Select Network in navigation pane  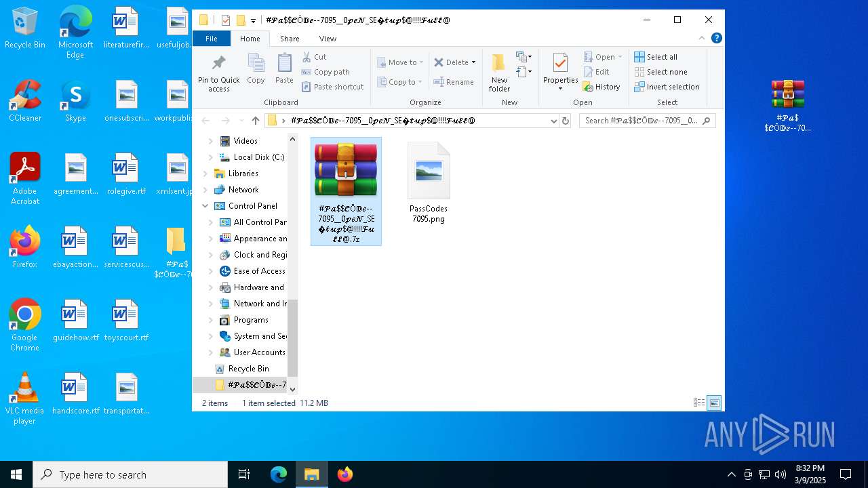coord(243,190)
